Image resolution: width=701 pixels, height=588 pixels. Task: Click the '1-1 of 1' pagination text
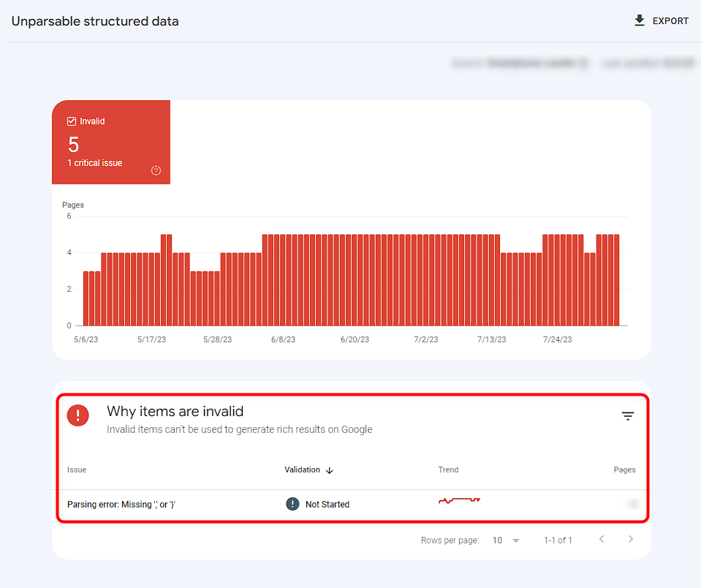coord(558,540)
